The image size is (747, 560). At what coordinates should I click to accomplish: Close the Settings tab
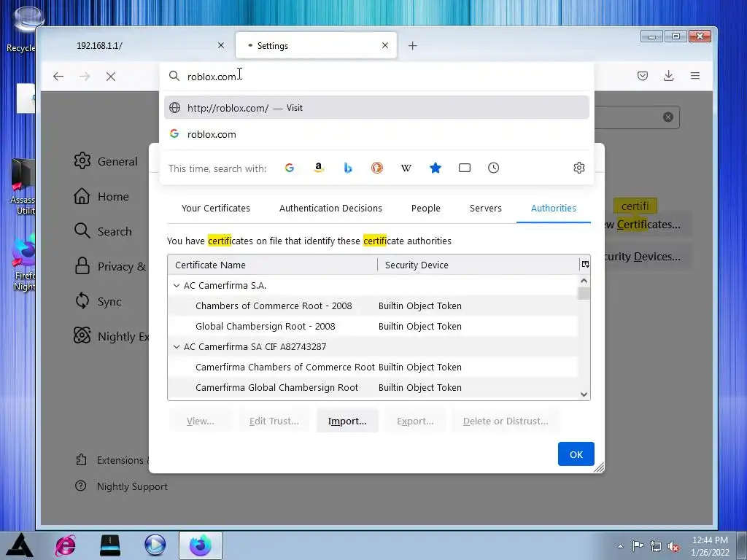pos(385,45)
